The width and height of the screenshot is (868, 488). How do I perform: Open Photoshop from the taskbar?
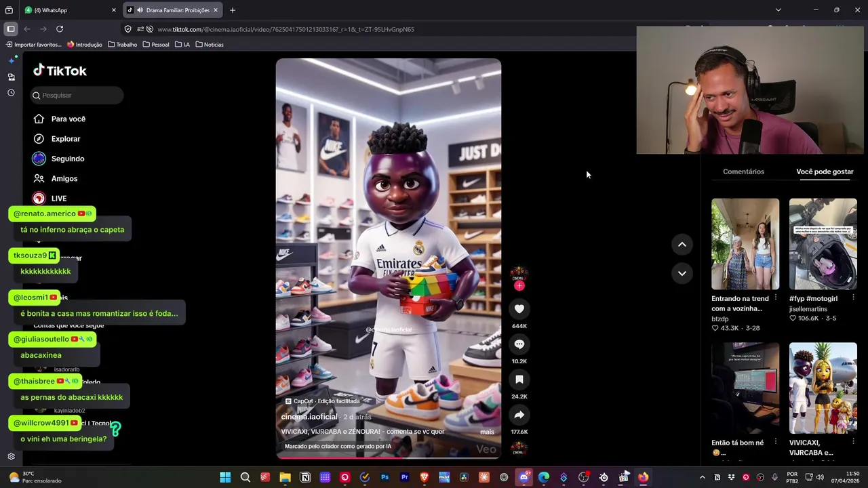384,477
